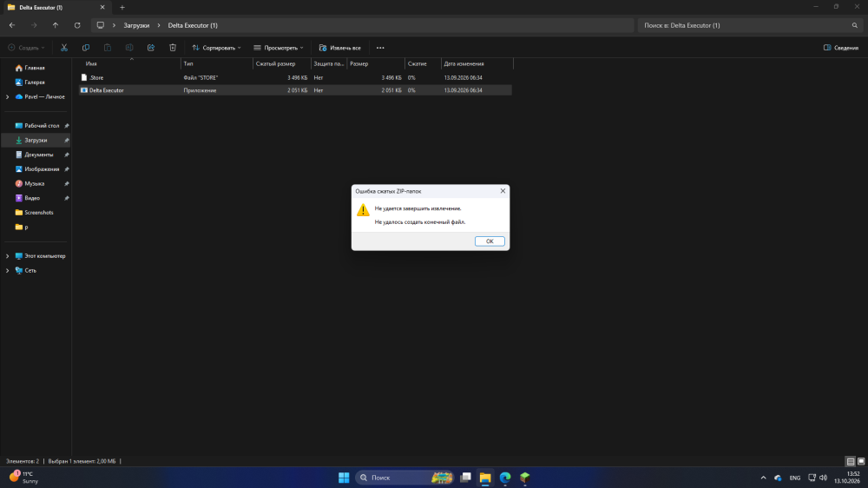
Task: Click the computer icon in address bar
Action: click(x=100, y=25)
